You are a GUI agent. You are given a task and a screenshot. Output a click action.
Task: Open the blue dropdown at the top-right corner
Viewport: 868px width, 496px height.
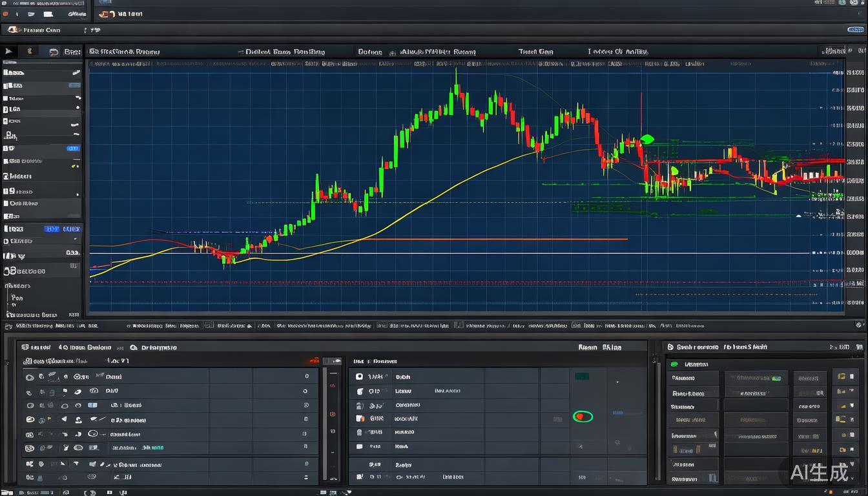pyautogui.click(x=855, y=30)
